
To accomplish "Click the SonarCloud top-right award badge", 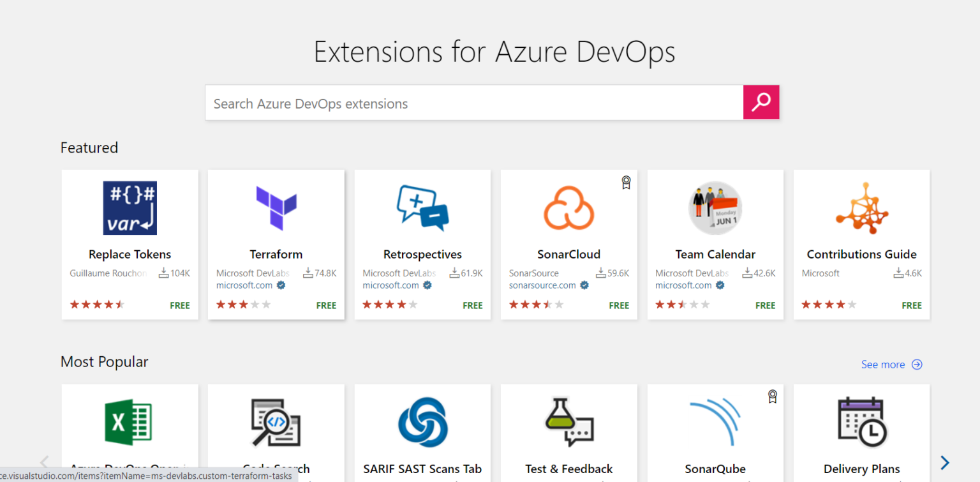I will (x=626, y=183).
